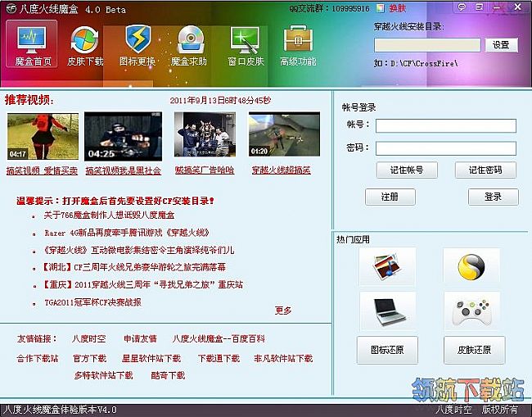Click the 登录 login button
The width and height of the screenshot is (532, 417).
coord(493,197)
